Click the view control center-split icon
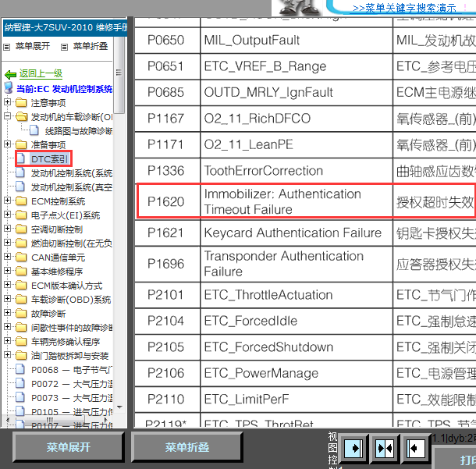This screenshot has height=469, width=476. [x=385, y=448]
